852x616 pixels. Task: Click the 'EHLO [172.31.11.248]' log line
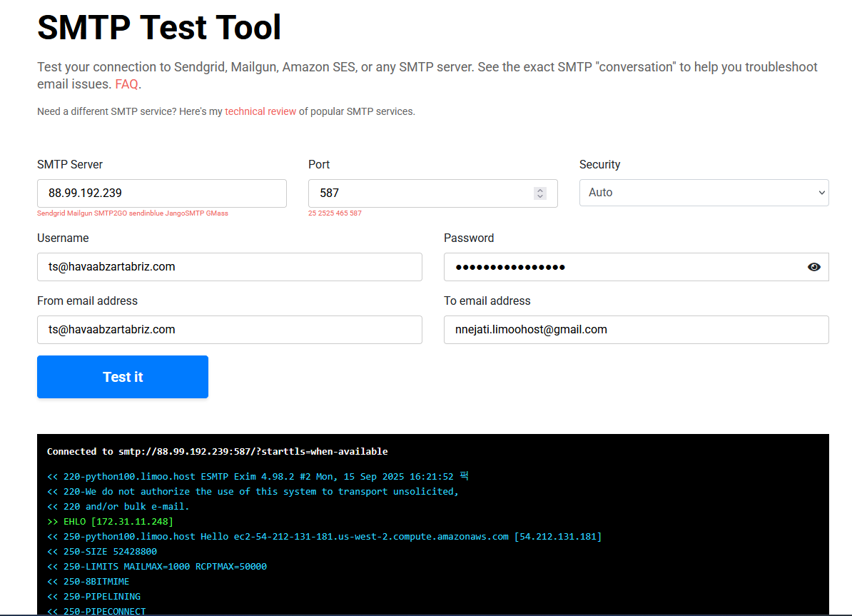[x=110, y=521]
